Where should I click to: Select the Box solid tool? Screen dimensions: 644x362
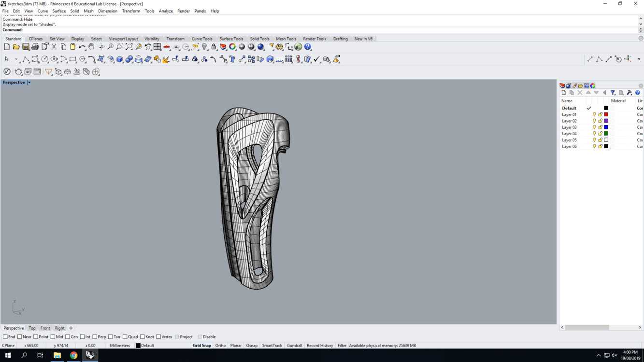(120, 59)
